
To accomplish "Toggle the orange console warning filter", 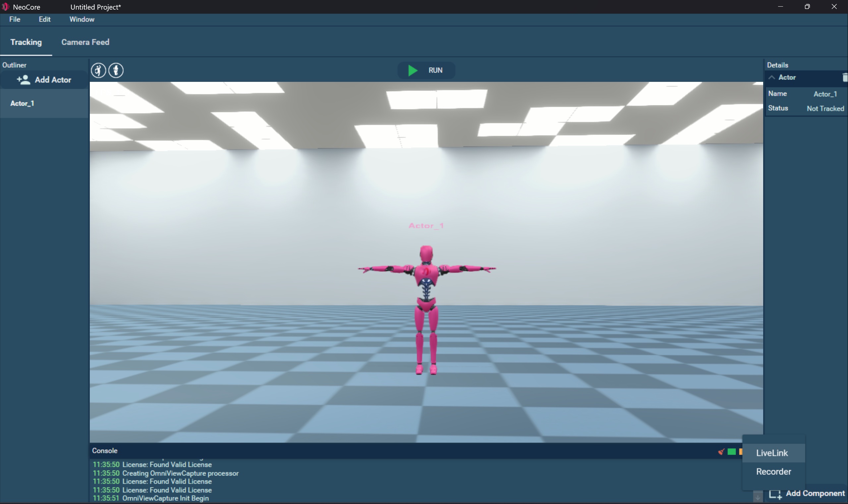I will point(740,452).
